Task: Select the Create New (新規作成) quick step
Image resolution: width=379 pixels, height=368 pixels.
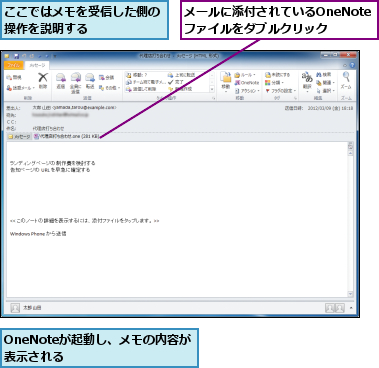Action: pyautogui.click(x=180, y=89)
